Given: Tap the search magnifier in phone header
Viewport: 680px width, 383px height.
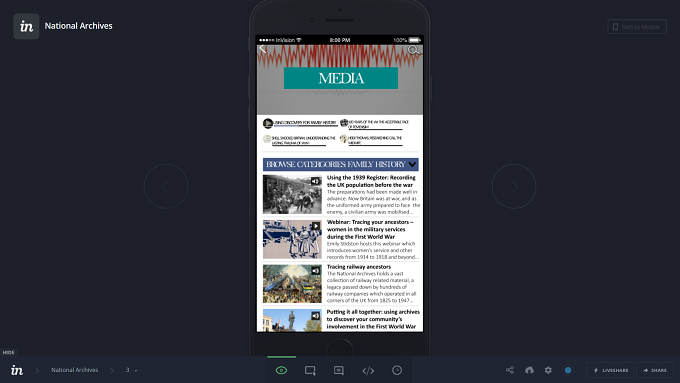Looking at the screenshot, I should pos(413,50).
